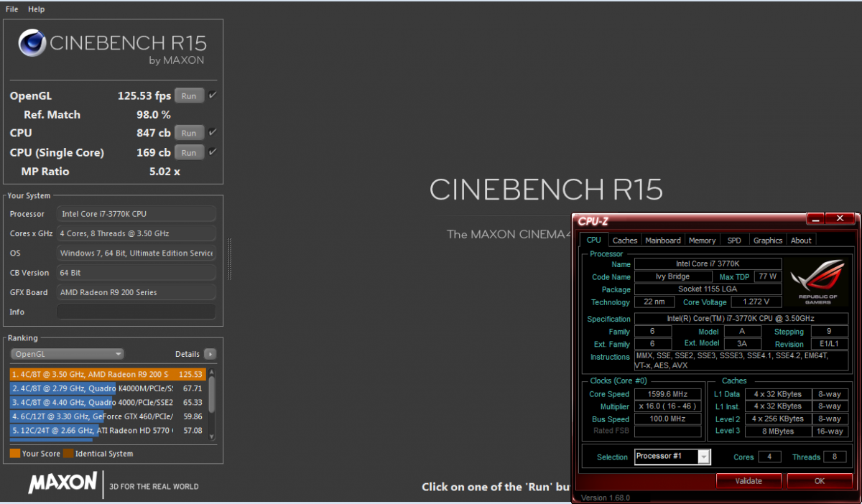
Task: Select ranking row 5 with ATI Radeon HD 5770
Action: click(x=108, y=430)
